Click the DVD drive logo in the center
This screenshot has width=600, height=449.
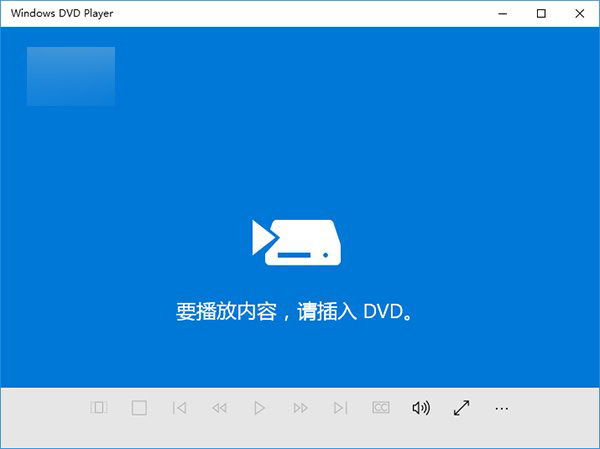(x=297, y=242)
